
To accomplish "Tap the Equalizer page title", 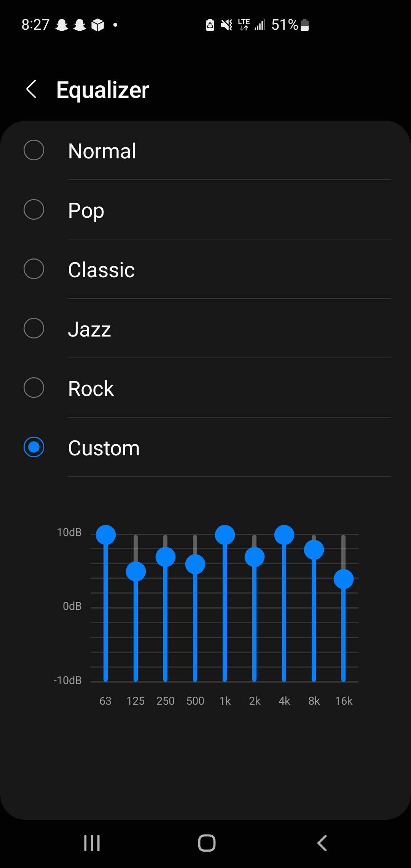I will (103, 90).
